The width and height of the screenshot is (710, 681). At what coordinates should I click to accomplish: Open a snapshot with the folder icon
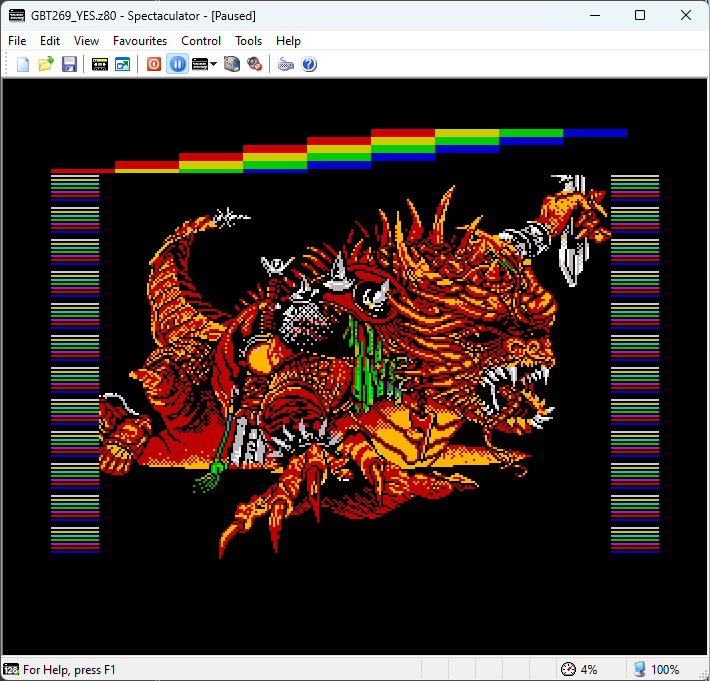point(46,64)
